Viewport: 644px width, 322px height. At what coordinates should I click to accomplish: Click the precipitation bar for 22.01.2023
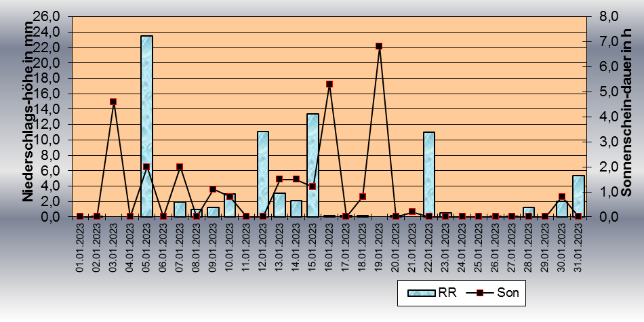[x=428, y=174]
